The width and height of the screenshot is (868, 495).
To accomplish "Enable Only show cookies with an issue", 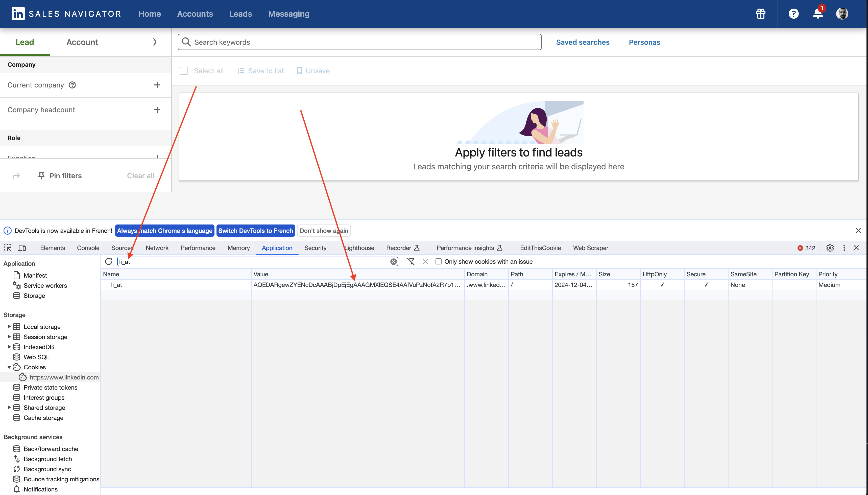I will (439, 261).
